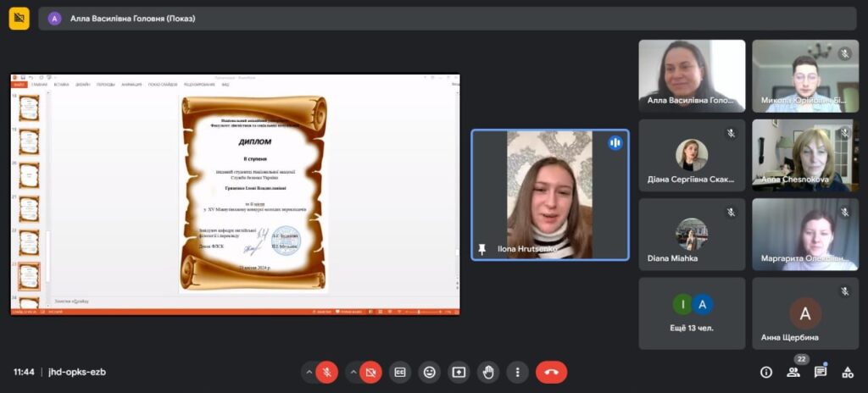Unpin Ilona Hrutsenko's video tile
868x393 pixels.
pos(482,250)
